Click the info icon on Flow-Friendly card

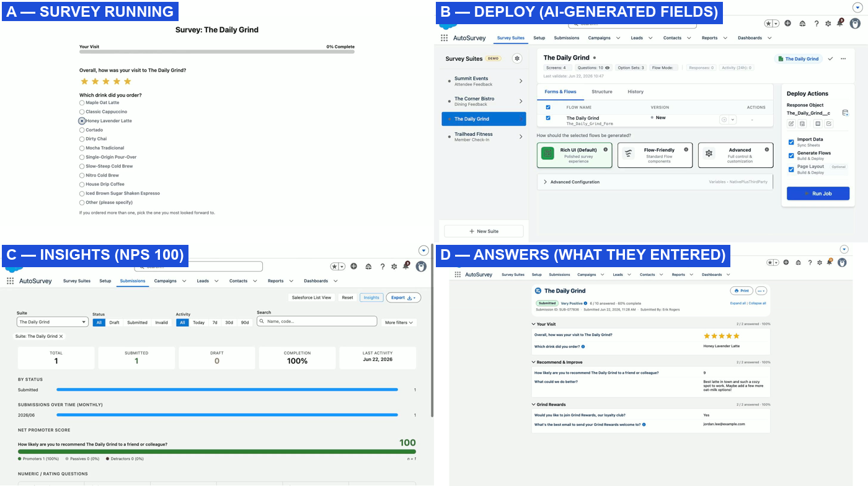[x=686, y=149]
